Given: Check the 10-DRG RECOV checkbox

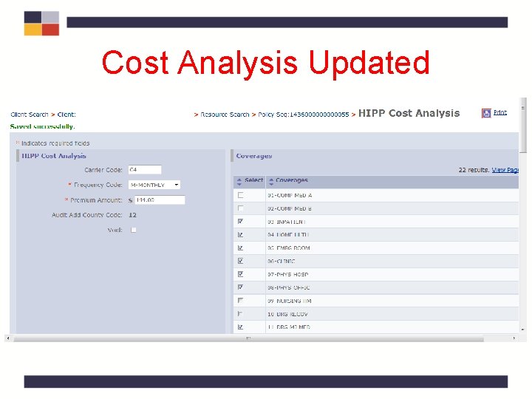Looking at the screenshot, I should pyautogui.click(x=241, y=314).
